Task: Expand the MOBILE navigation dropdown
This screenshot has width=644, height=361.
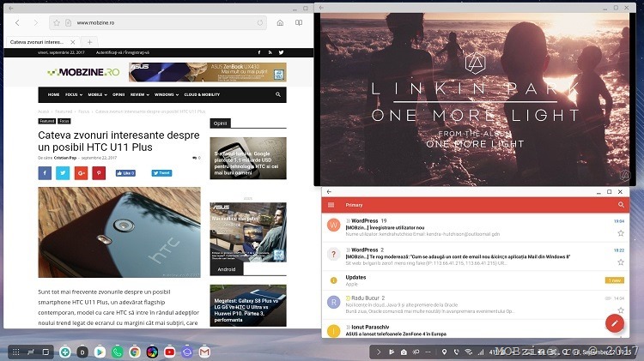Action: click(97, 95)
